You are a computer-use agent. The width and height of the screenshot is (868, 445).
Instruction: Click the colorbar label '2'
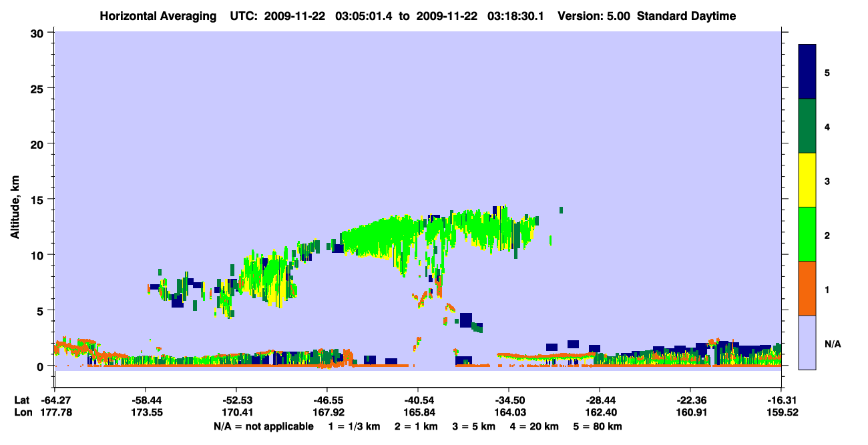pyautogui.click(x=827, y=236)
